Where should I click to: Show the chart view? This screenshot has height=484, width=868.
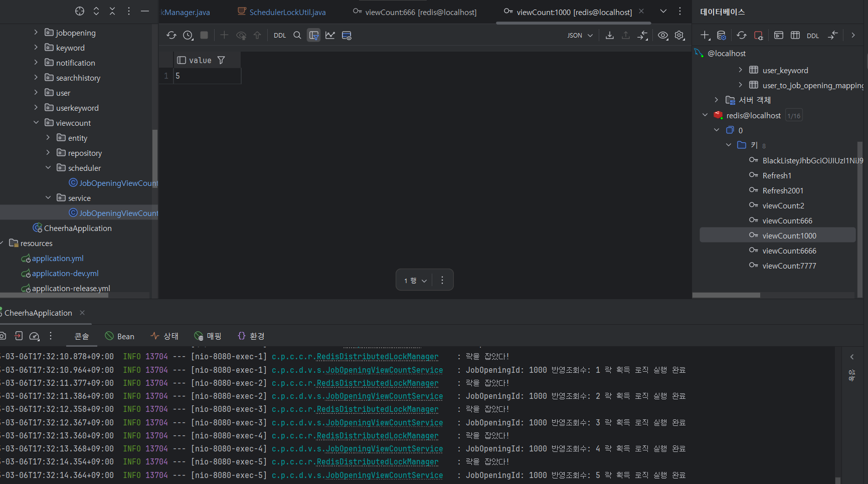[x=330, y=35]
